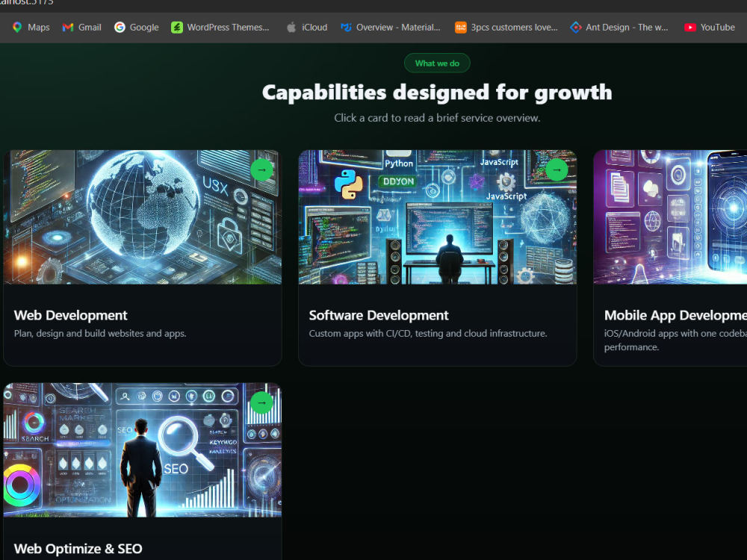
Task: Click the green arrow on Software Development card
Action: coord(557,169)
